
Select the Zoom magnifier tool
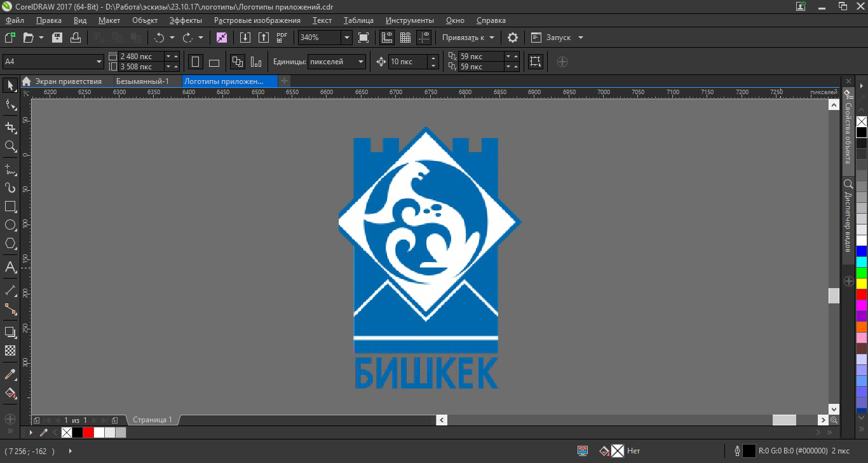10,146
